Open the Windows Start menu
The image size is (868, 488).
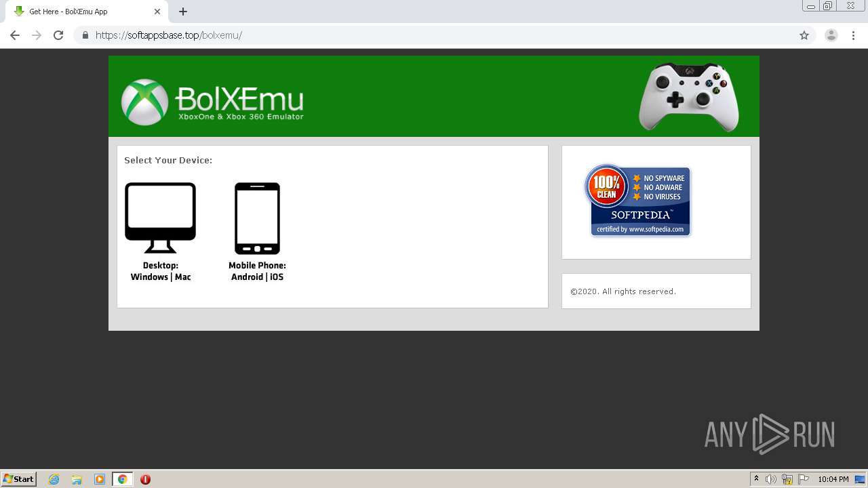[19, 479]
